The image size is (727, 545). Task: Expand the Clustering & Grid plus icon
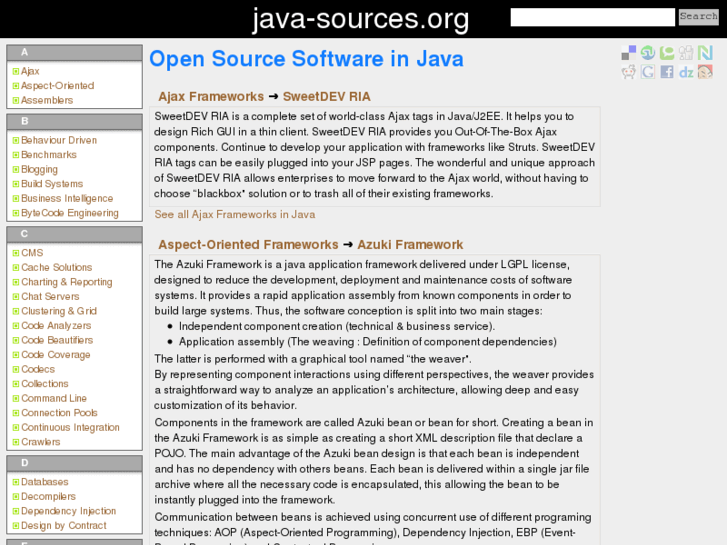pyautogui.click(x=16, y=311)
